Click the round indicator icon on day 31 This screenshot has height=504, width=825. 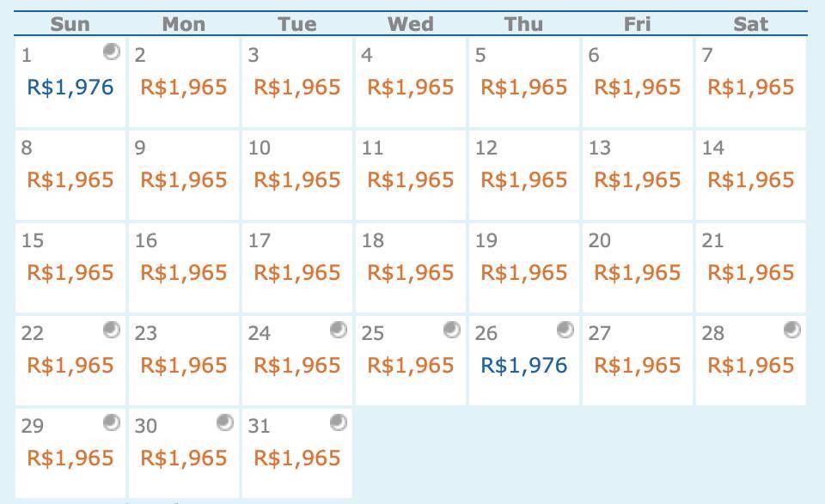click(x=339, y=422)
